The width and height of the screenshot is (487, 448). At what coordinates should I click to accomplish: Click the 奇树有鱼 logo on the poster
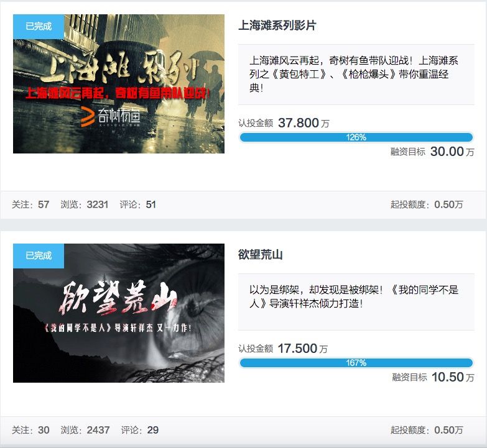click(111, 117)
